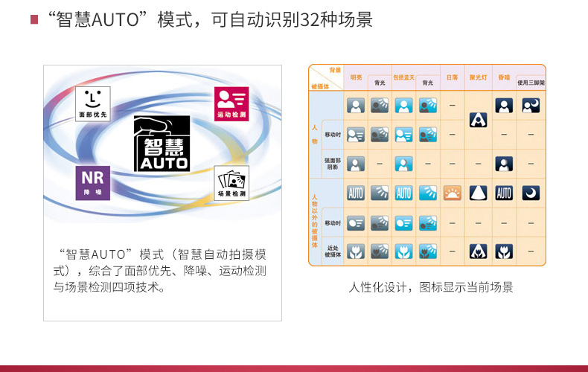Image resolution: width=588 pixels, height=372 pixels.
Task: Click the 强面部阴影 row label
Action: (332, 163)
